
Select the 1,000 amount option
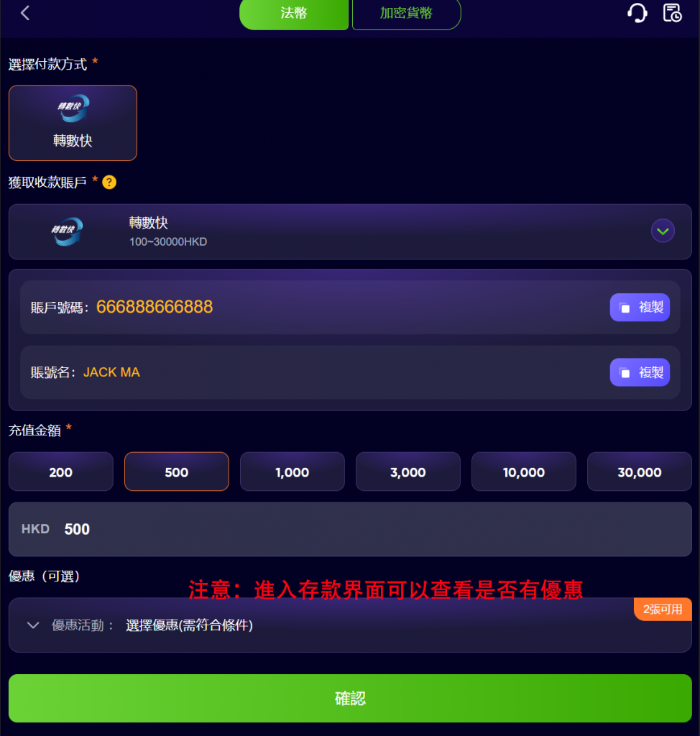(x=292, y=471)
